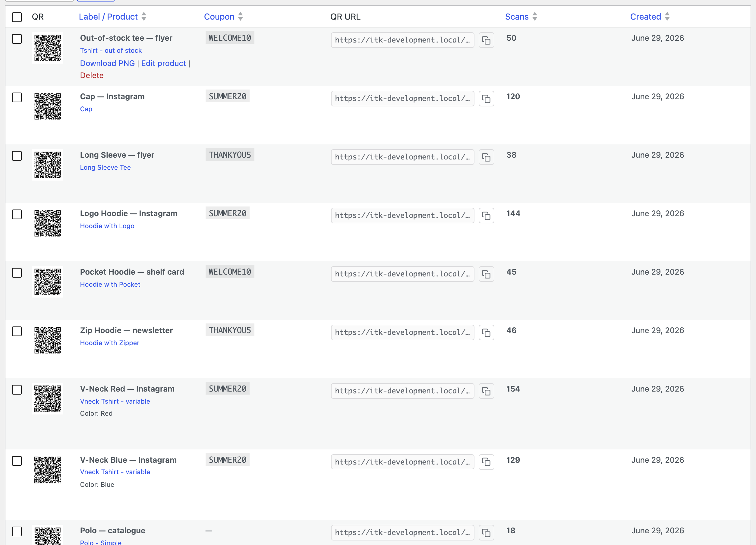Open Tshirt - out of stock product link
Screen dimensions: 756x545
pyautogui.click(x=111, y=50)
